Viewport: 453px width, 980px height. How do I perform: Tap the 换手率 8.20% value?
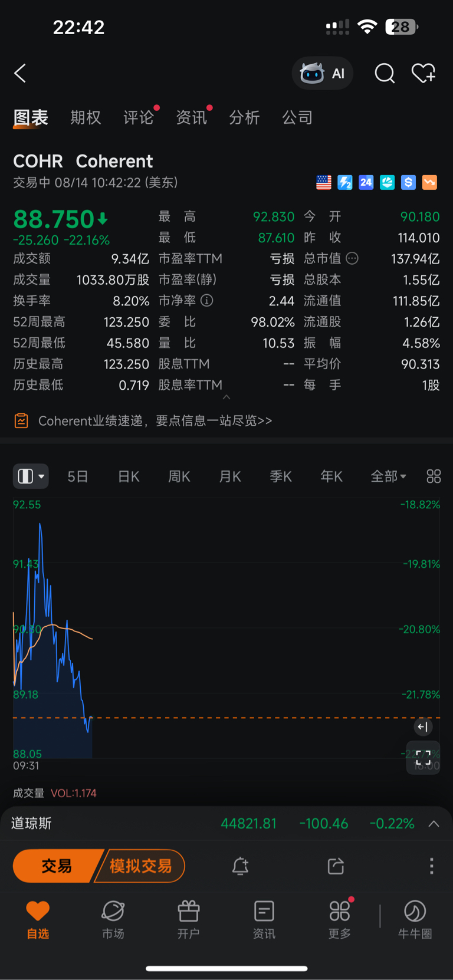click(x=131, y=301)
